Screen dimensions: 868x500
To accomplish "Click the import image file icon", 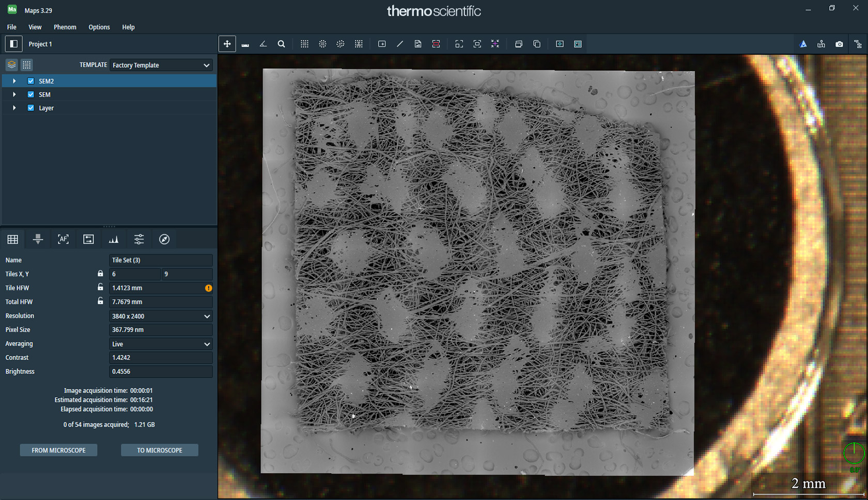I will coord(418,44).
